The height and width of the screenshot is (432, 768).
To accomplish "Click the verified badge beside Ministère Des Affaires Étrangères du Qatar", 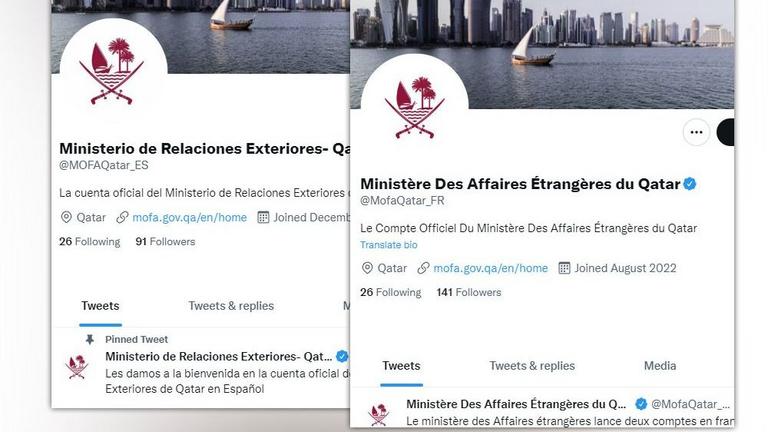I will (x=690, y=184).
